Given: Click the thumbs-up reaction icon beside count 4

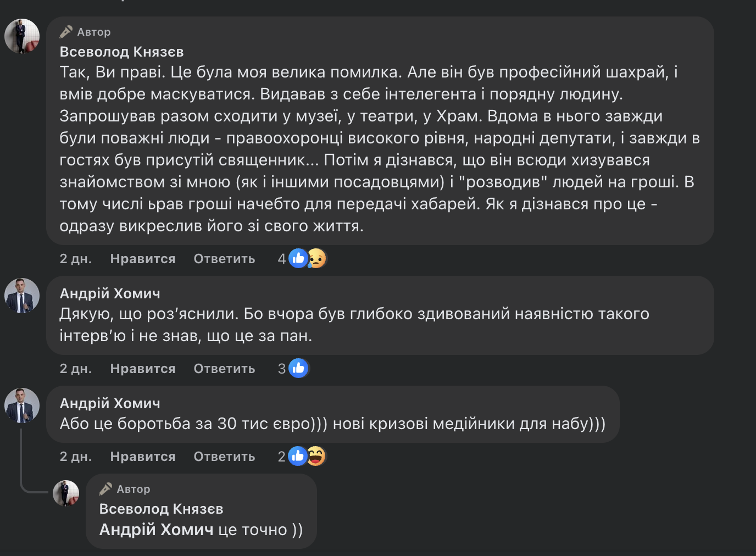Looking at the screenshot, I should (x=298, y=258).
